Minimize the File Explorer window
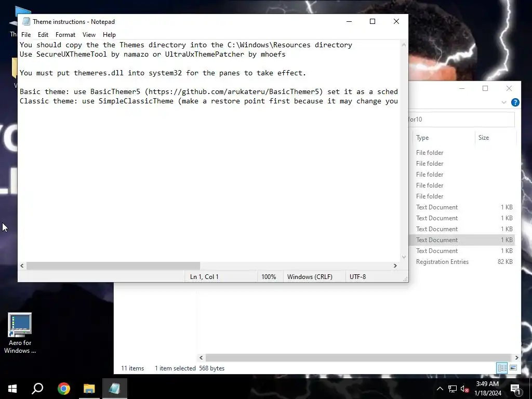The height and width of the screenshot is (399, 532). (x=462, y=88)
